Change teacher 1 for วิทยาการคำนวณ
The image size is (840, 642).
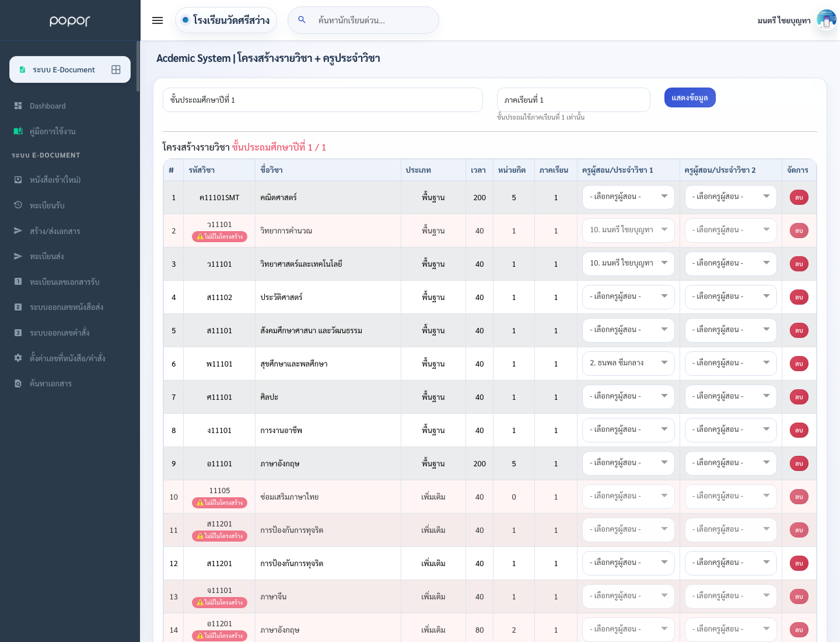coord(628,230)
